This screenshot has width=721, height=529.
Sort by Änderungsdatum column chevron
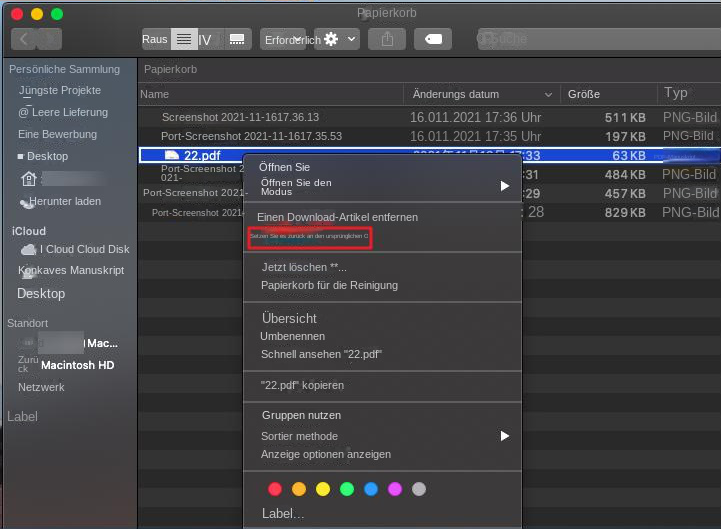(x=548, y=94)
